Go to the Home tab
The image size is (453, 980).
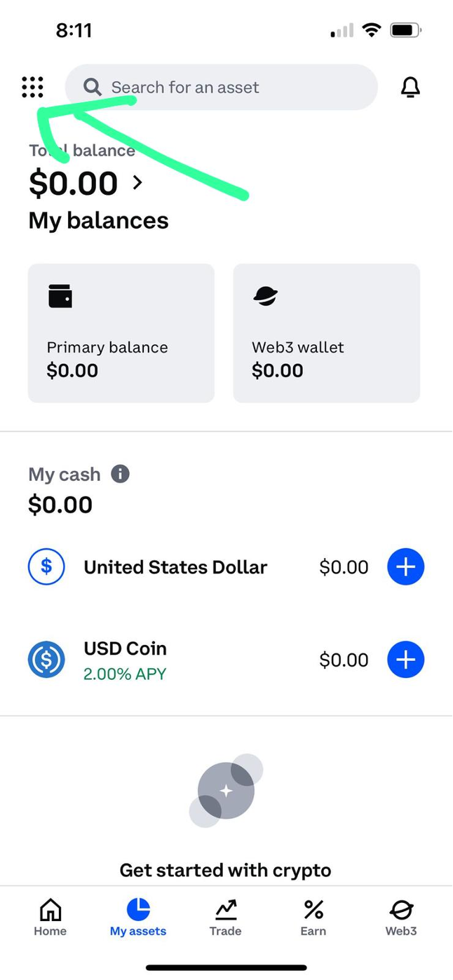(50, 918)
